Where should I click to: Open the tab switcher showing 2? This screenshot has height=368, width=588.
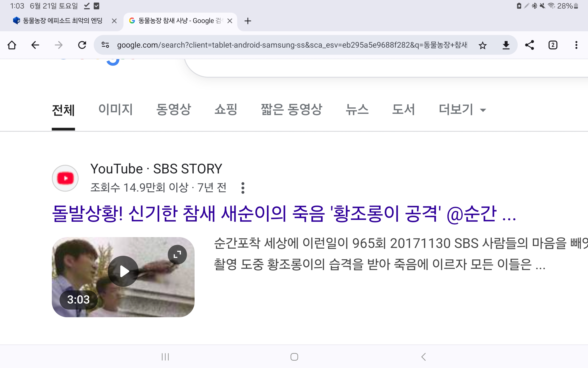pos(553,45)
